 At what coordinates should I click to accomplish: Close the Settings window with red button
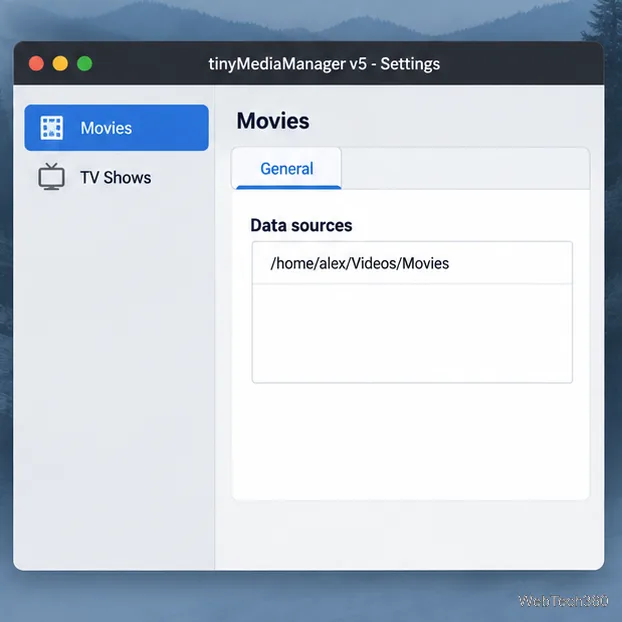36,63
